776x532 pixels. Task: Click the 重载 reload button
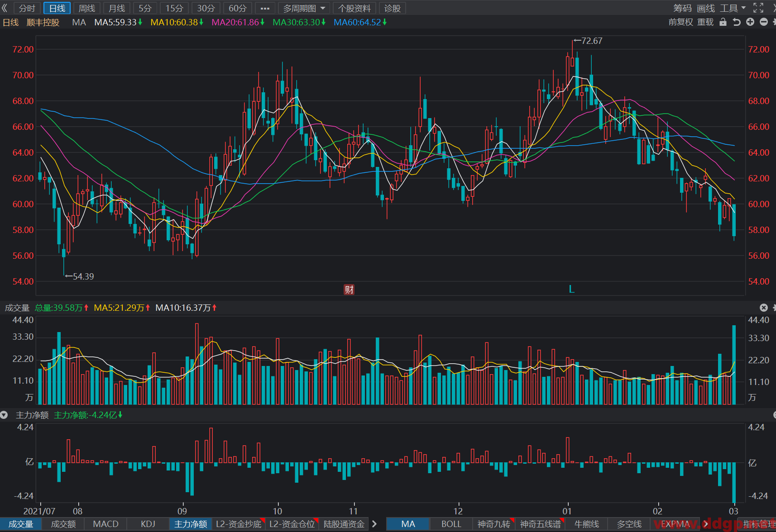705,22
